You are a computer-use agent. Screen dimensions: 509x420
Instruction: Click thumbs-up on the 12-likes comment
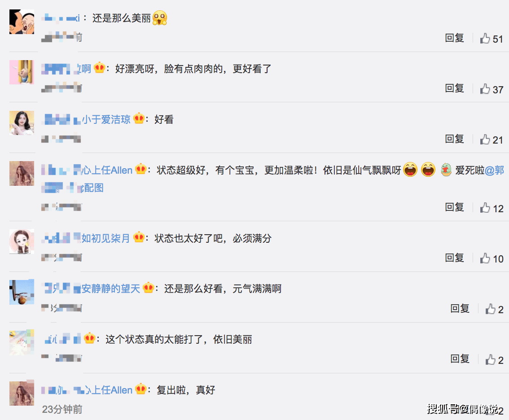click(485, 207)
